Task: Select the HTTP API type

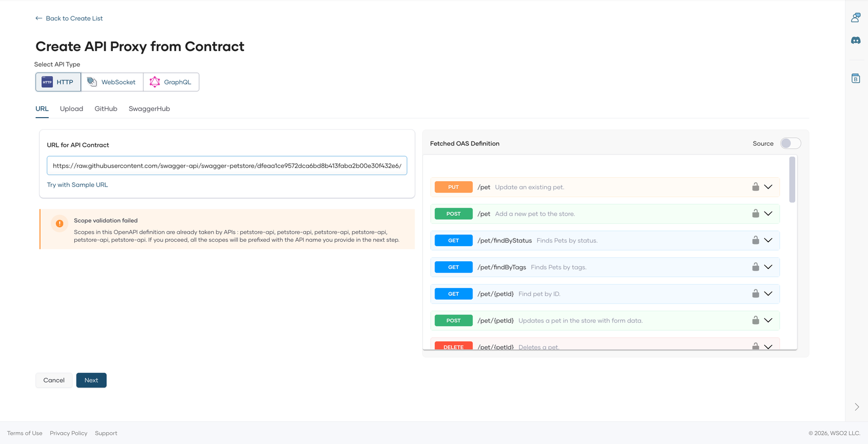Action: 58,82
